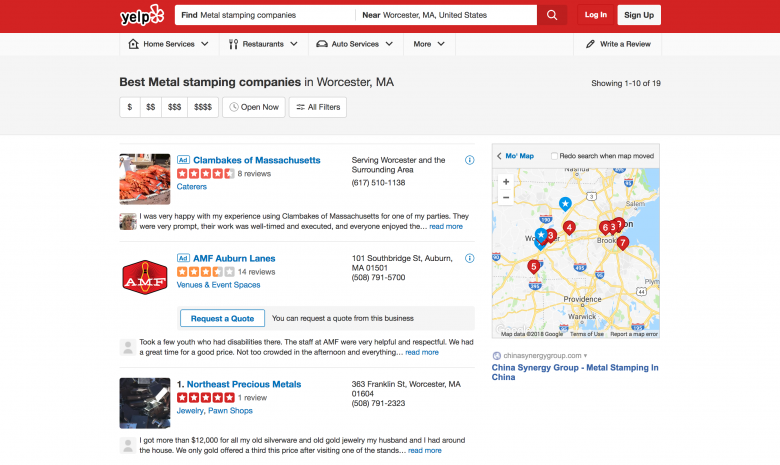The height and width of the screenshot is (465, 780).
Task: Click the Find search input field
Action: pos(265,15)
